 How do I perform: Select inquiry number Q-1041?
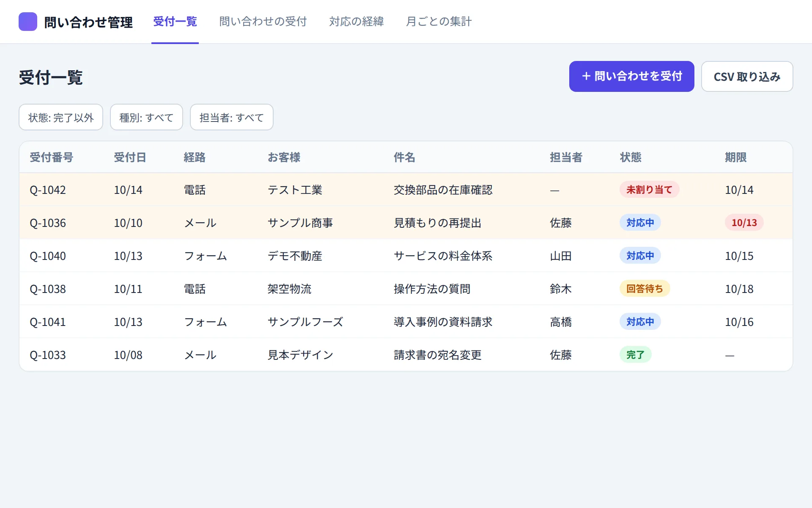pos(48,322)
